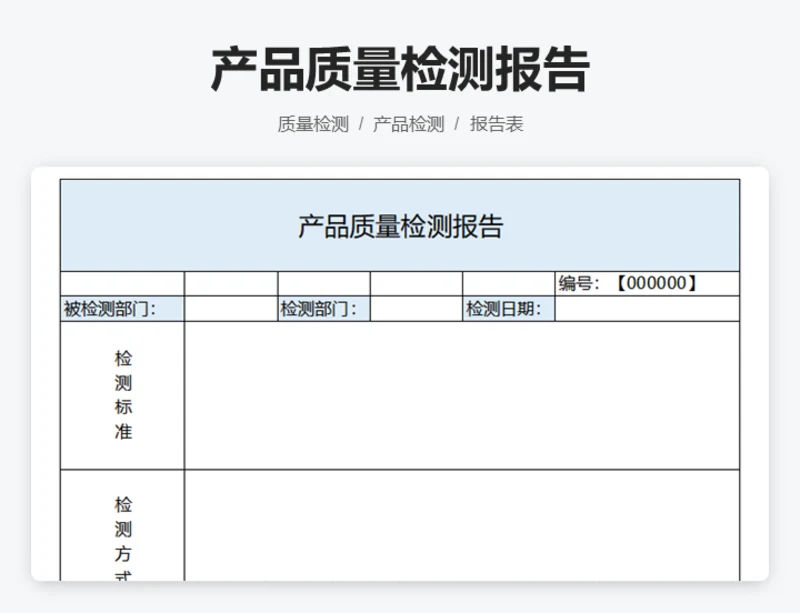Image resolution: width=800 pixels, height=613 pixels.
Task: Select the 检测部门: label cell
Action: click(x=324, y=309)
